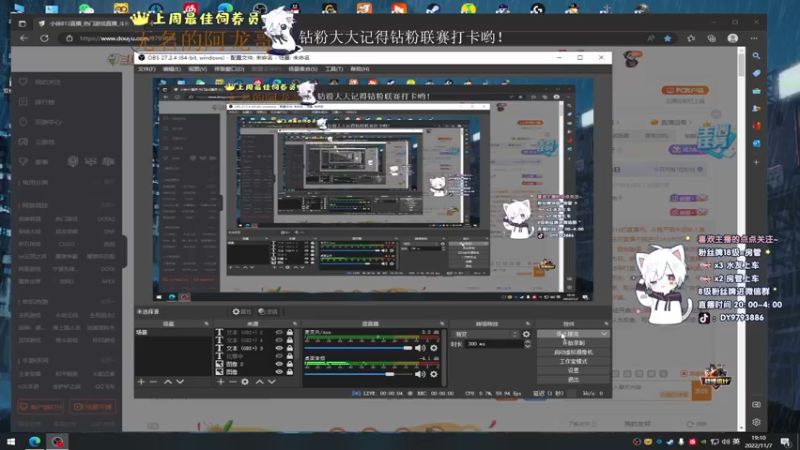The image size is (800, 450).
Task: Open OBS 编辑(E) menu
Action: coord(171,69)
